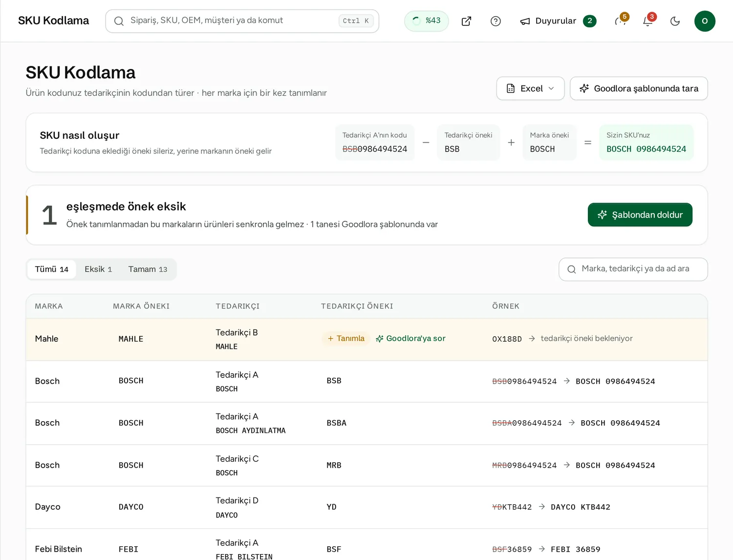
Task: Click the Ctrl K shortcut badge
Action: (x=356, y=21)
